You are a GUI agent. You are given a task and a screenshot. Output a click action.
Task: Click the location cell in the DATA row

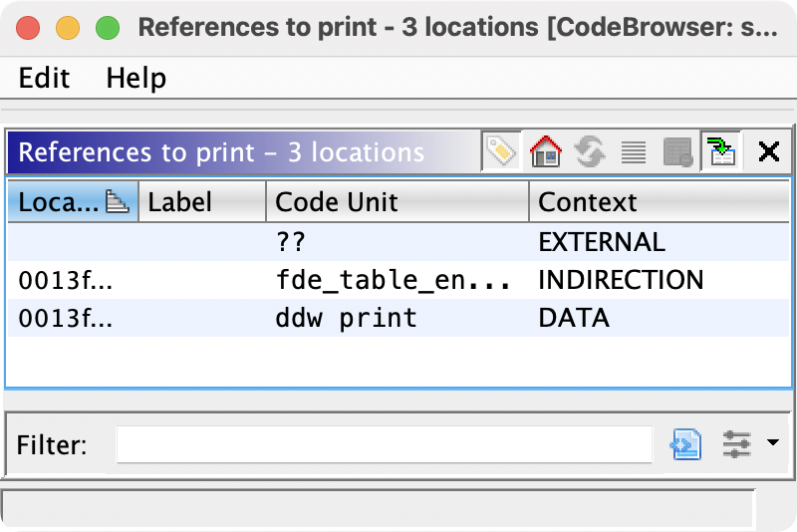[73, 318]
